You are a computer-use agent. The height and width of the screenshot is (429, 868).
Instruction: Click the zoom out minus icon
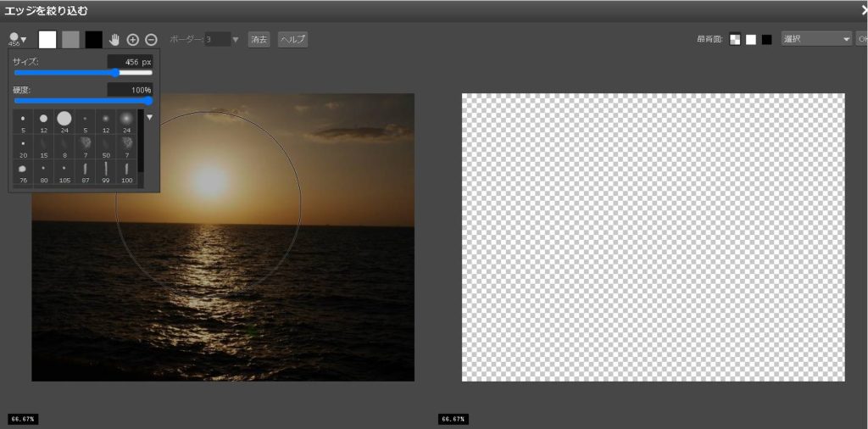(x=151, y=39)
